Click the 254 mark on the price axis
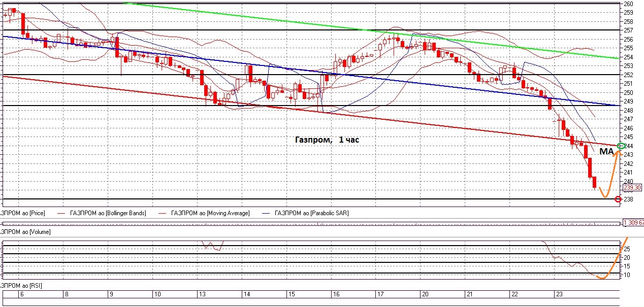The image size is (644, 307). coord(628,57)
